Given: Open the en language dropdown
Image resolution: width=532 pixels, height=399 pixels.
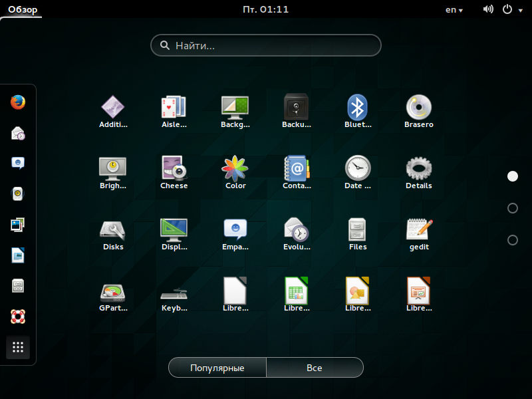Looking at the screenshot, I should point(454,10).
